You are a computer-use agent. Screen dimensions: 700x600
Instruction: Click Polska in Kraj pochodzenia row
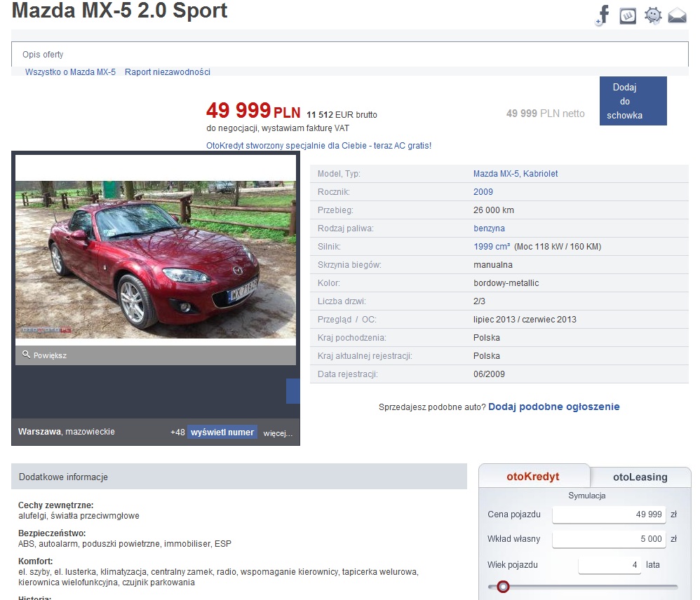(487, 338)
